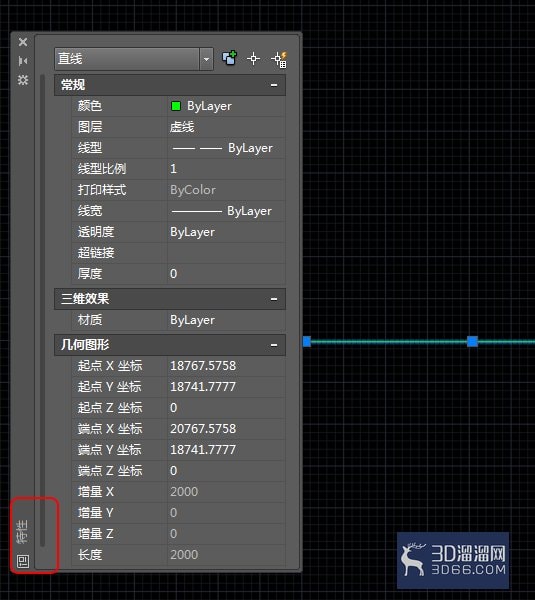This screenshot has height=600, width=535.
Task: Click the line's left endpoint grip
Action: tap(307, 342)
